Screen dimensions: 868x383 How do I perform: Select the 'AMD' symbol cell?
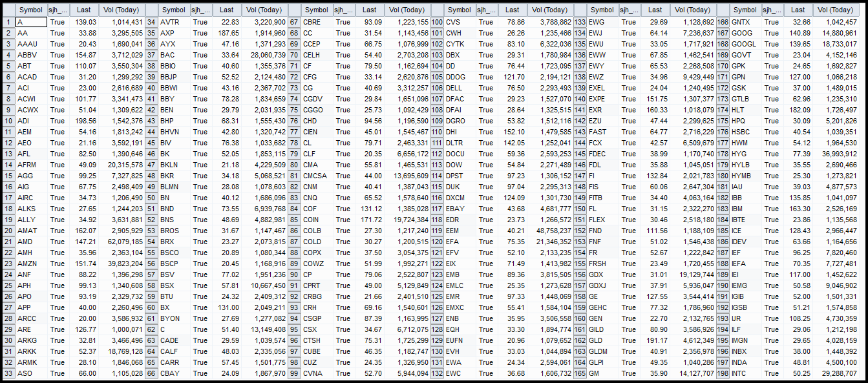[31, 242]
